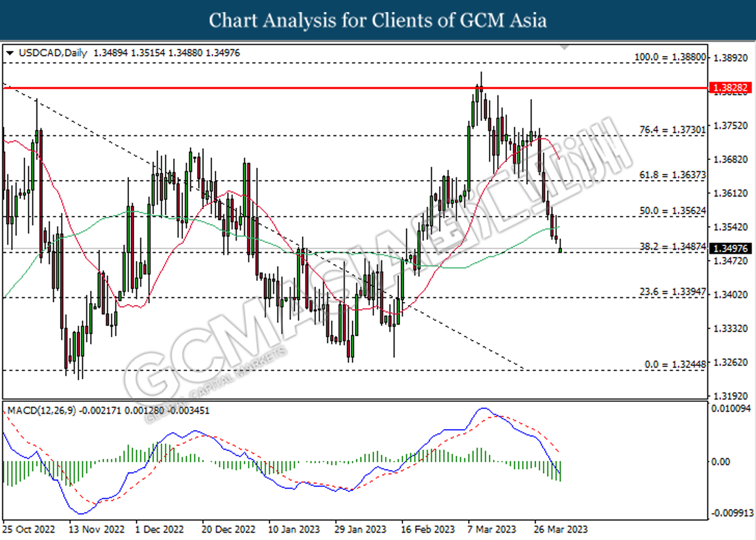Click the USDCAD,Daily symbol label
The image size is (756, 540).
click(x=53, y=53)
